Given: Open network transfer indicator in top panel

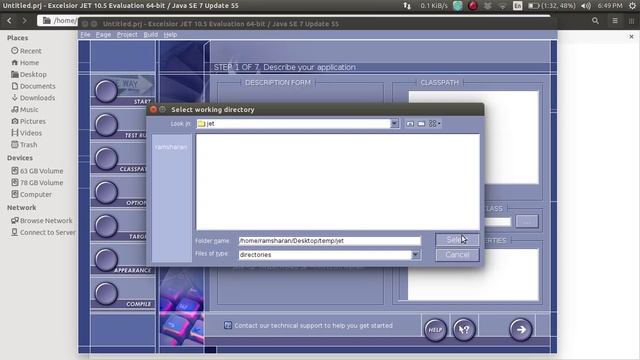Looking at the screenshot, I should click(x=407, y=6).
